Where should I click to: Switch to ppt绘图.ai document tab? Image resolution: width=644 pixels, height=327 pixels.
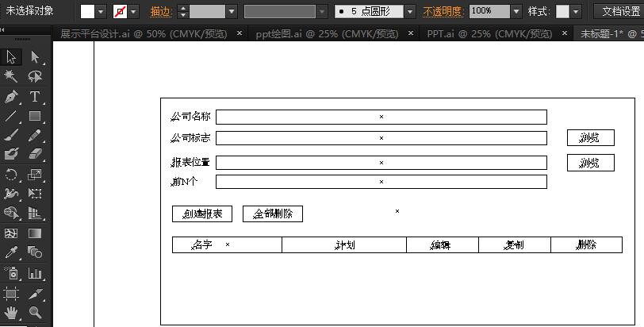327,33
